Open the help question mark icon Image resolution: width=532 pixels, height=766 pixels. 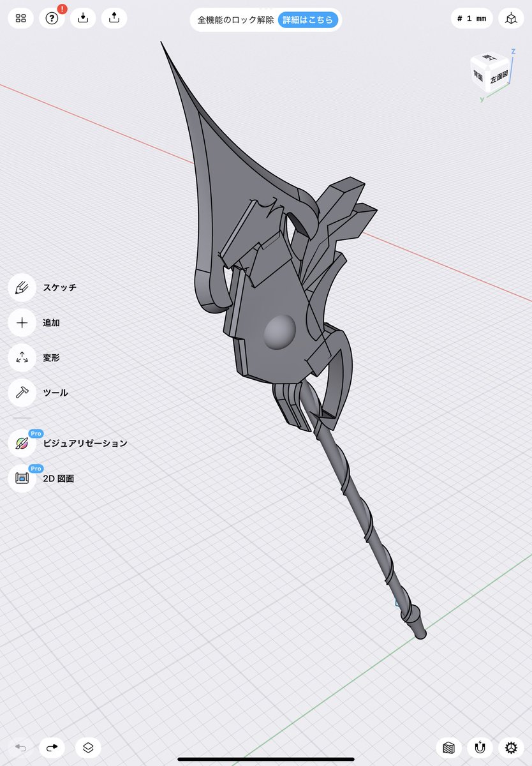52,19
